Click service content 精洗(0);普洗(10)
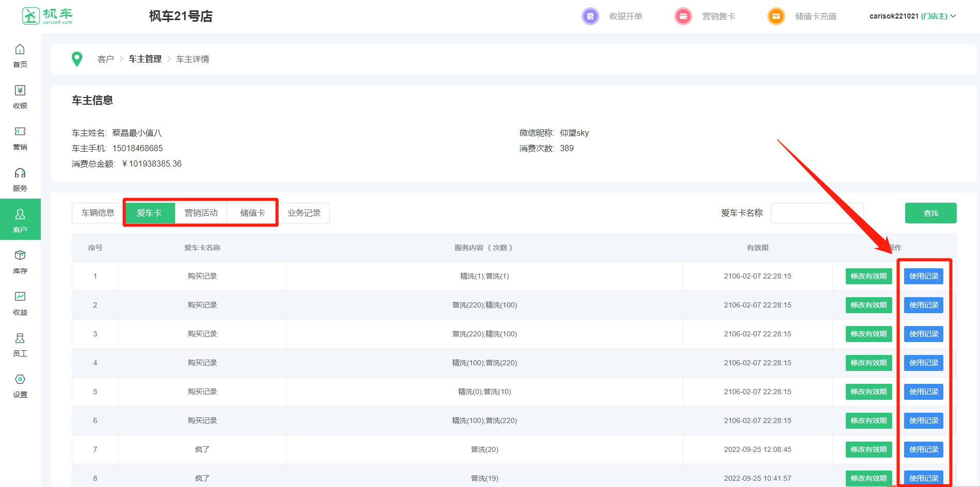This screenshot has width=980, height=487. 484,392
